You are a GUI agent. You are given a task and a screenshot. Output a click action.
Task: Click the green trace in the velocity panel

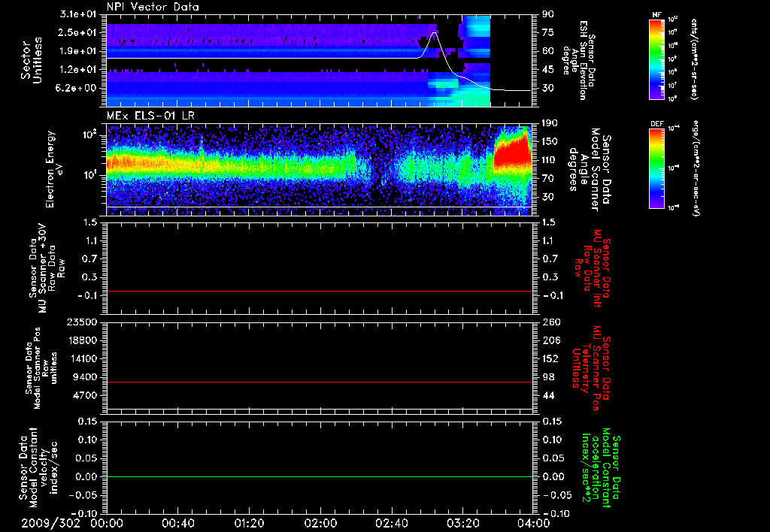tap(320, 476)
